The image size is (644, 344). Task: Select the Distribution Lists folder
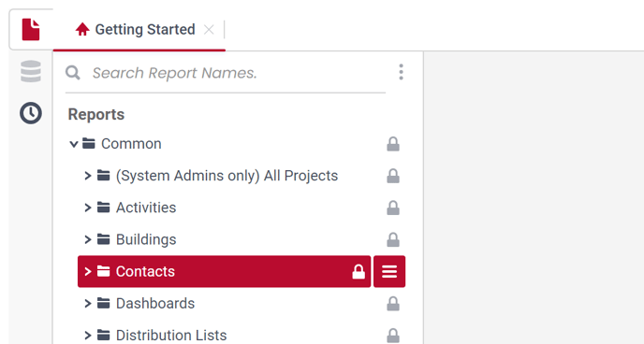pyautogui.click(x=171, y=335)
